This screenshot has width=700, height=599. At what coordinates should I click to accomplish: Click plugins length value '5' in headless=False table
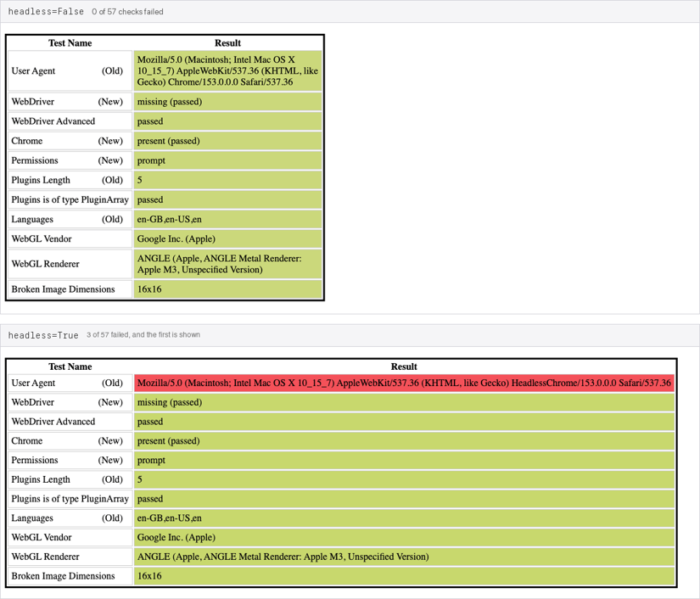(227, 181)
